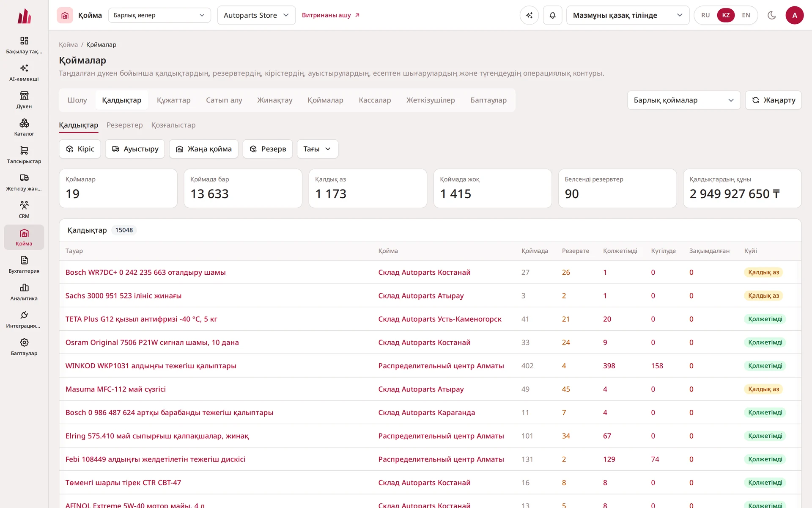Screen dimensions: 812x508
Task: Open the AI-көмекші sidebar item
Action: click(24, 73)
